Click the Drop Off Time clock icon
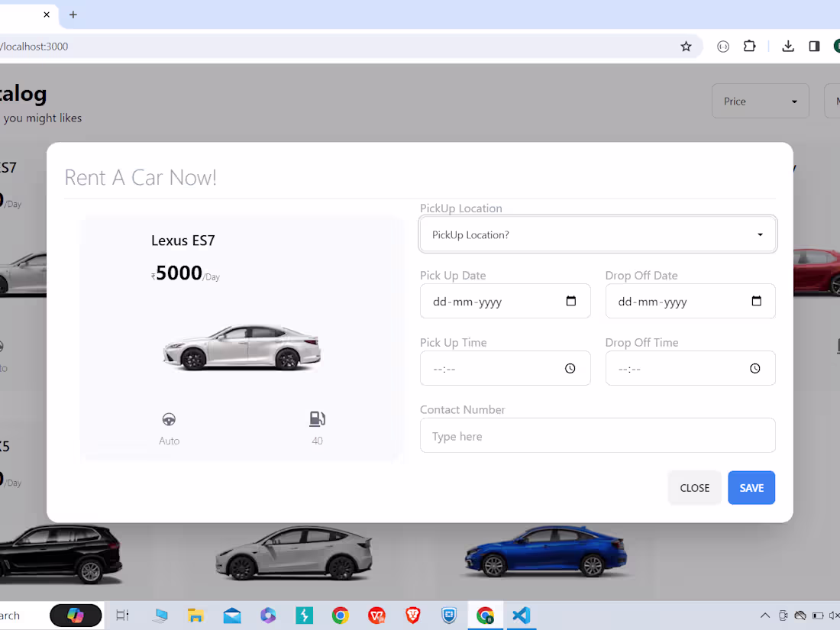The width and height of the screenshot is (840, 630). coord(754,369)
